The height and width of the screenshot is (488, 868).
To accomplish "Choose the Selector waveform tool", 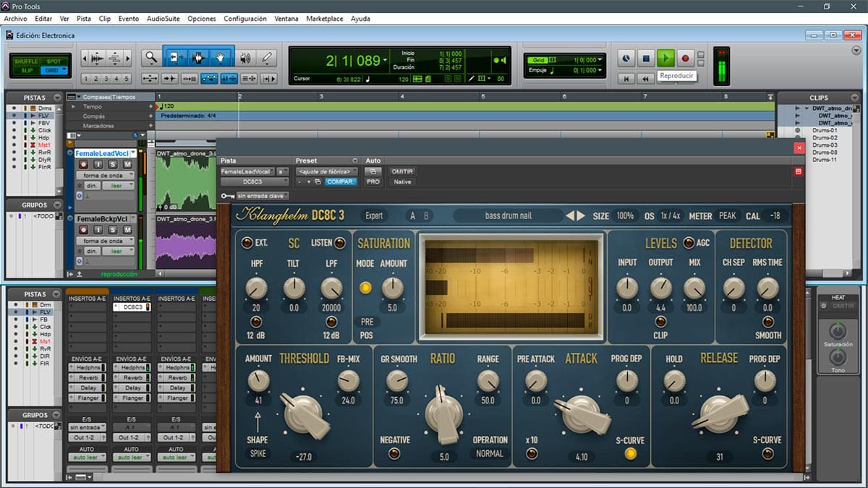I will point(198,58).
